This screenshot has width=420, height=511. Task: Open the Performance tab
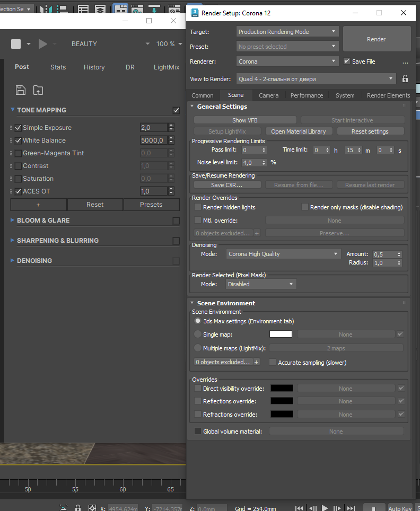point(307,95)
